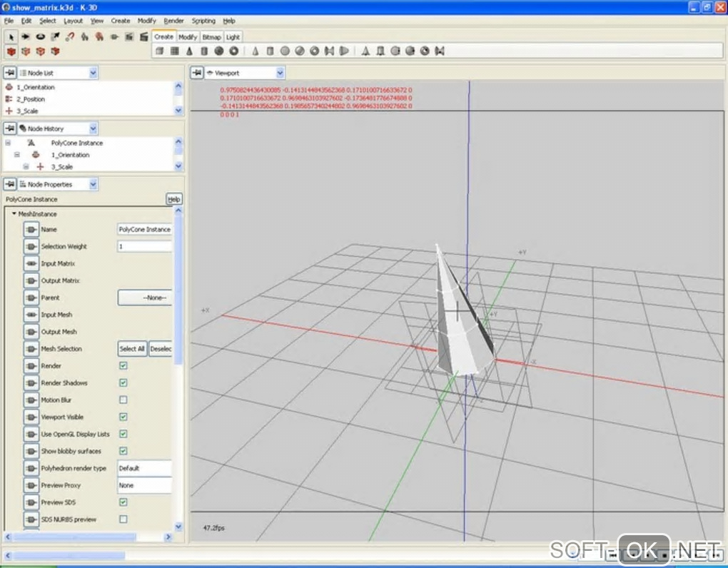Click the scale tool icon
This screenshot has width=728, height=568.
[x=55, y=36]
